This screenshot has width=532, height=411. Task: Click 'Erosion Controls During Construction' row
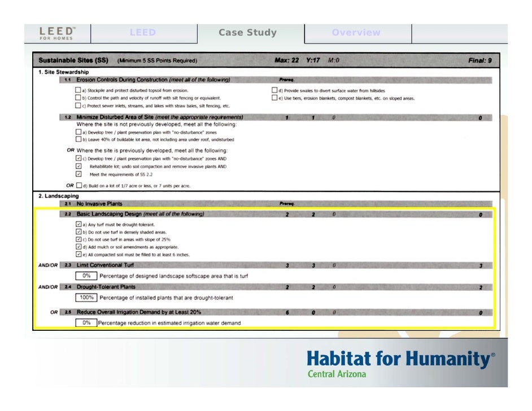[276, 80]
